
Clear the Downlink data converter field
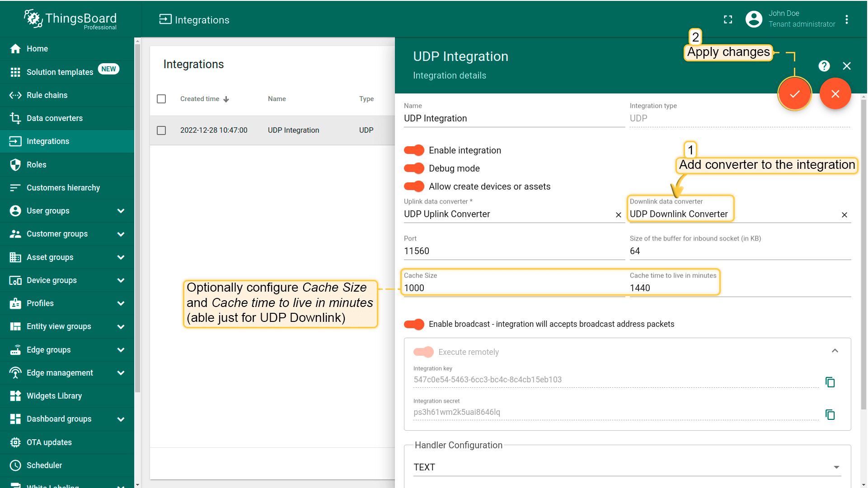tap(845, 215)
